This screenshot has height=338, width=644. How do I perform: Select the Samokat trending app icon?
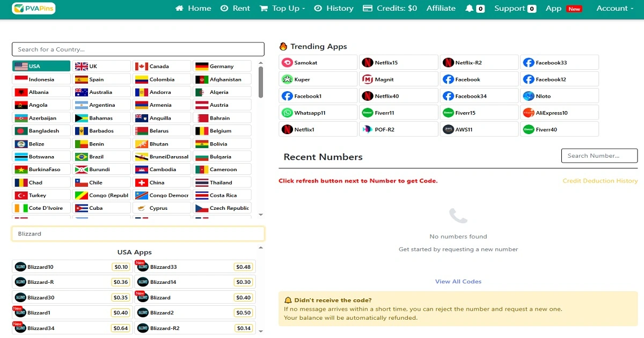coord(287,63)
